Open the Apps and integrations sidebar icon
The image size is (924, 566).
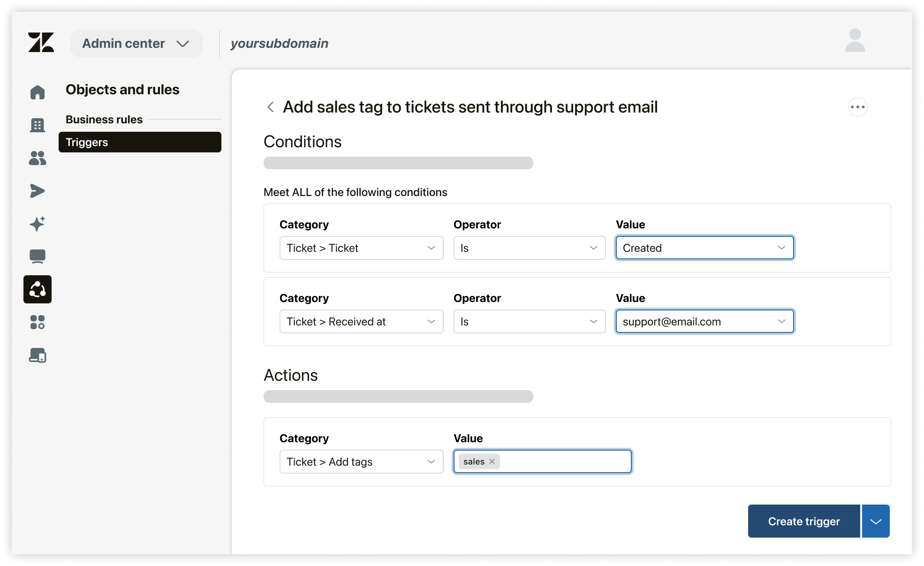(x=38, y=322)
